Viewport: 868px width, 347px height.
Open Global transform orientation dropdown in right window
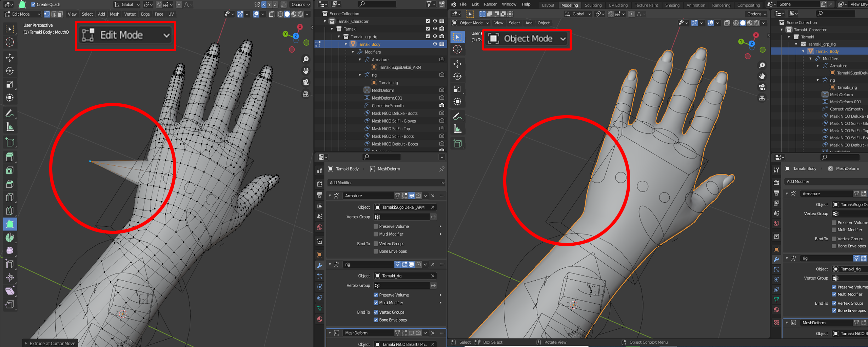[x=578, y=14]
